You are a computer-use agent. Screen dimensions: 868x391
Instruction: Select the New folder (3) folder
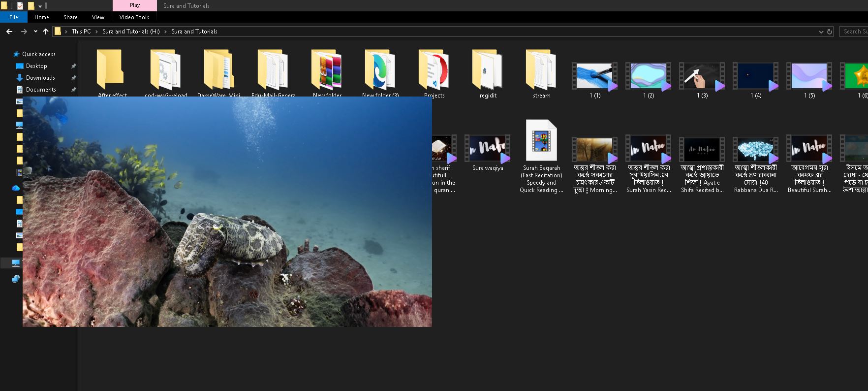pos(380,73)
